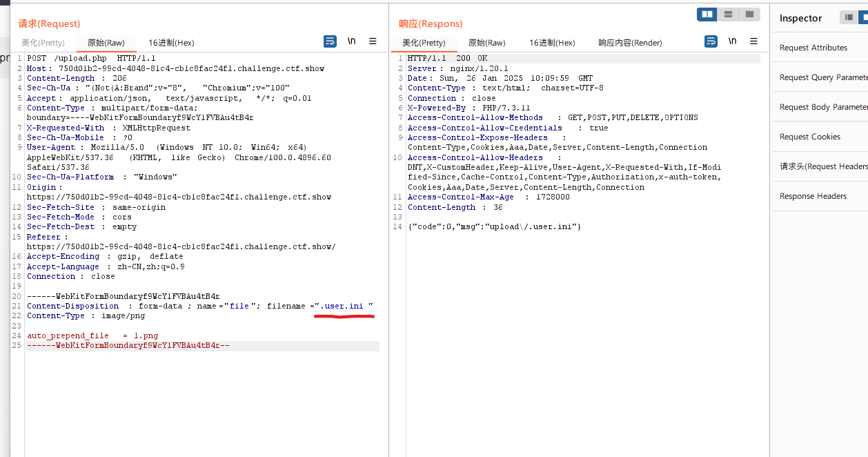Image resolution: width=868 pixels, height=457 pixels.
Task: Click the "Access-Control-Allow-Credentials: true" header
Action: (508, 128)
